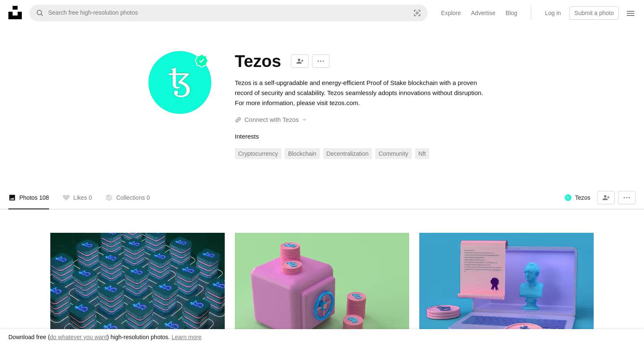Screen dimensions: 644x345
Task: Open the pink safe with coins photo
Action: click(x=322, y=281)
